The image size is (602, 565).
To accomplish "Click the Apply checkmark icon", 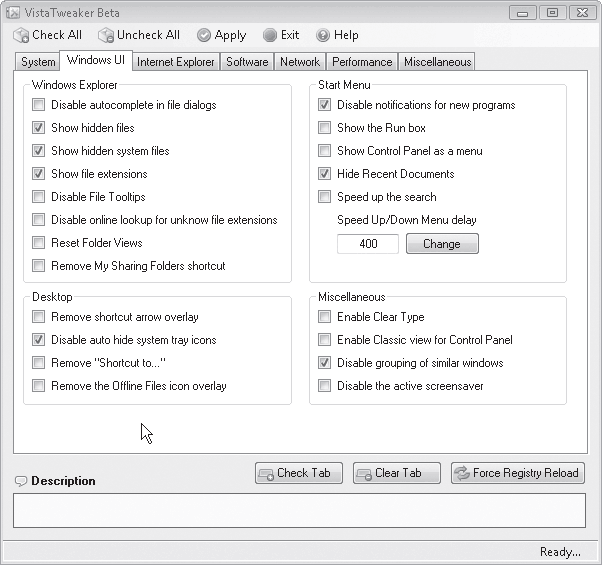I will pos(204,35).
